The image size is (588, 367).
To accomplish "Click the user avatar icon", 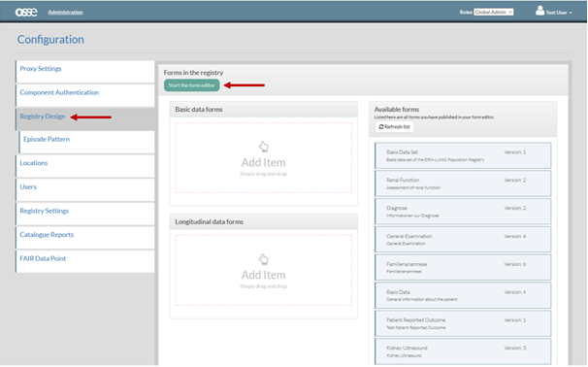I will pos(539,11).
